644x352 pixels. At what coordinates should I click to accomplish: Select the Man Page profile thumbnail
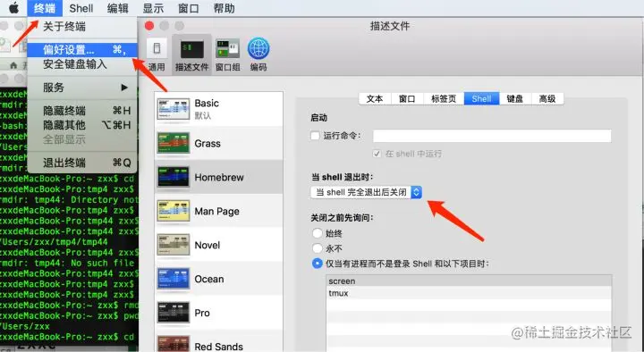174,211
